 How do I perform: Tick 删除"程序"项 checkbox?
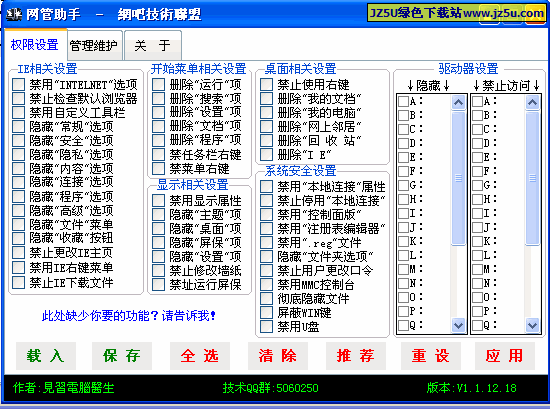tap(159, 140)
